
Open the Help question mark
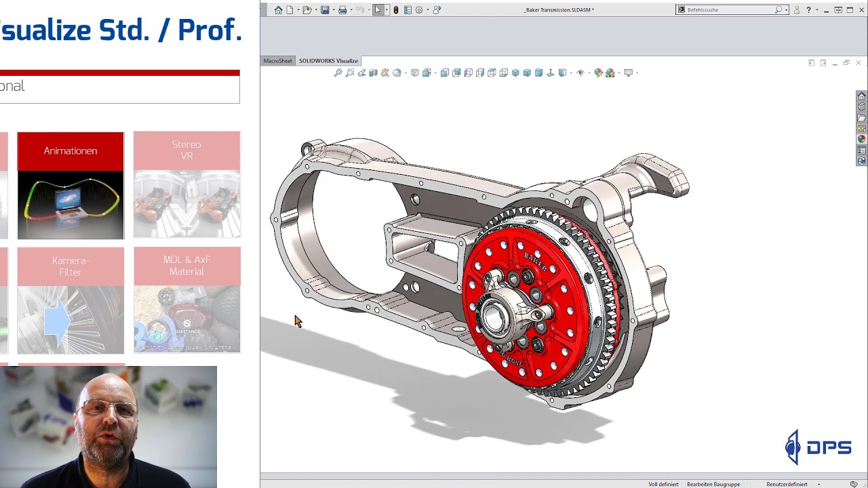point(808,10)
